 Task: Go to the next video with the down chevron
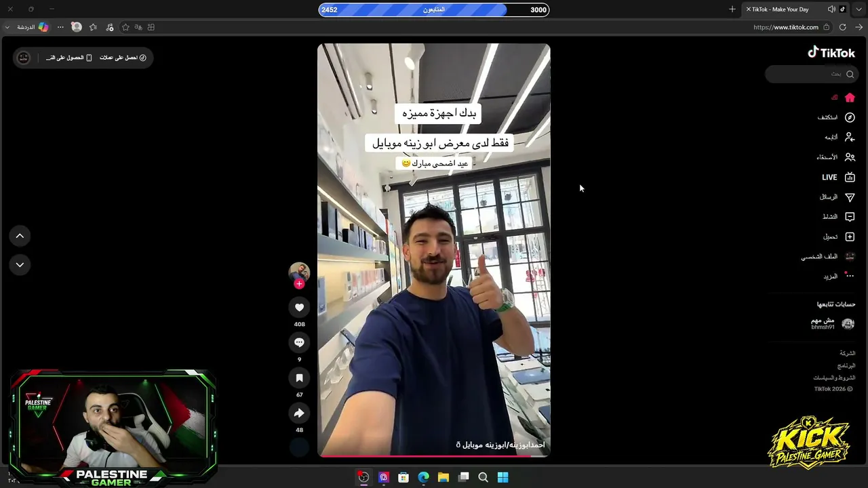20,265
